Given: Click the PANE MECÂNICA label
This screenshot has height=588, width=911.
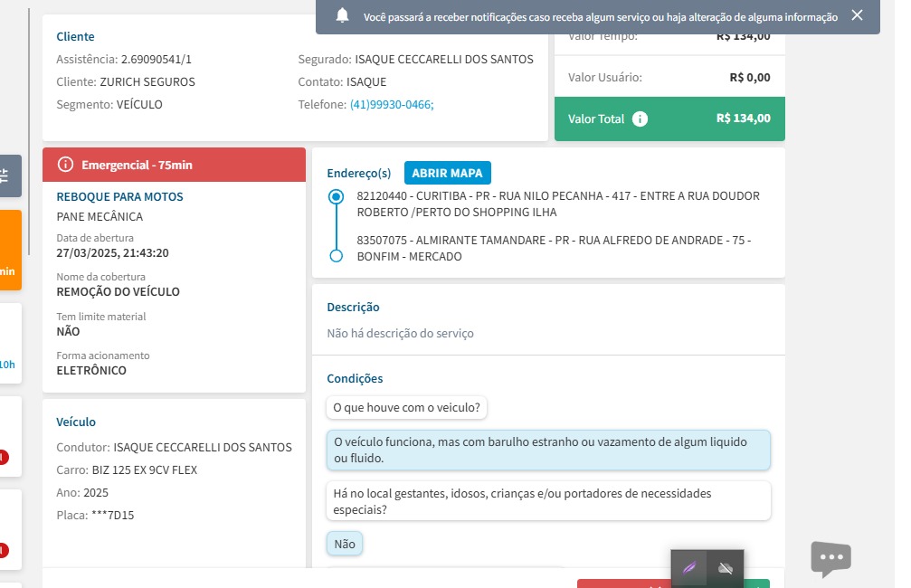Looking at the screenshot, I should tap(100, 217).
